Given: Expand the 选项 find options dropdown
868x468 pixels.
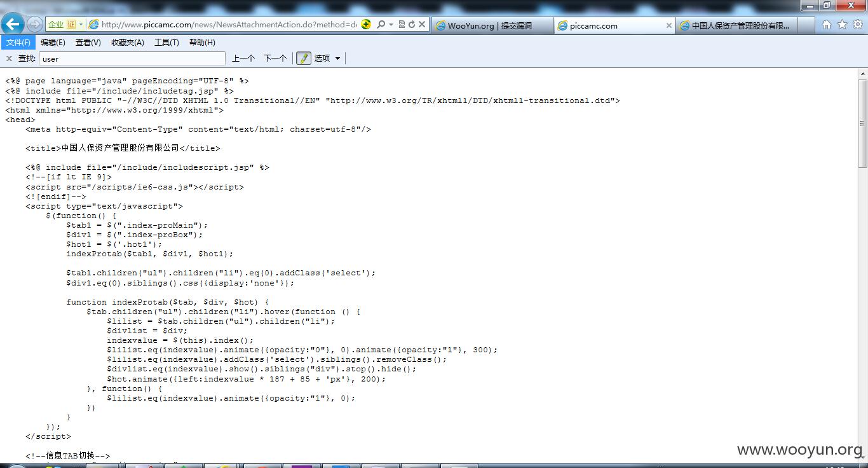Looking at the screenshot, I should pos(327,59).
